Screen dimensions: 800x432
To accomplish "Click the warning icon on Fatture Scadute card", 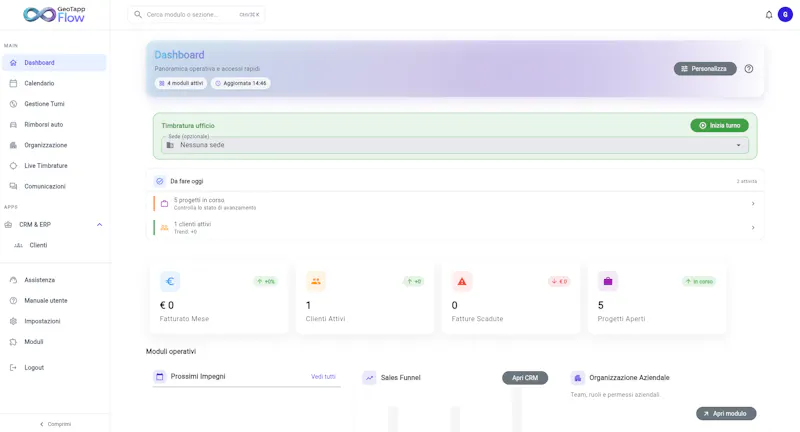I will [462, 281].
